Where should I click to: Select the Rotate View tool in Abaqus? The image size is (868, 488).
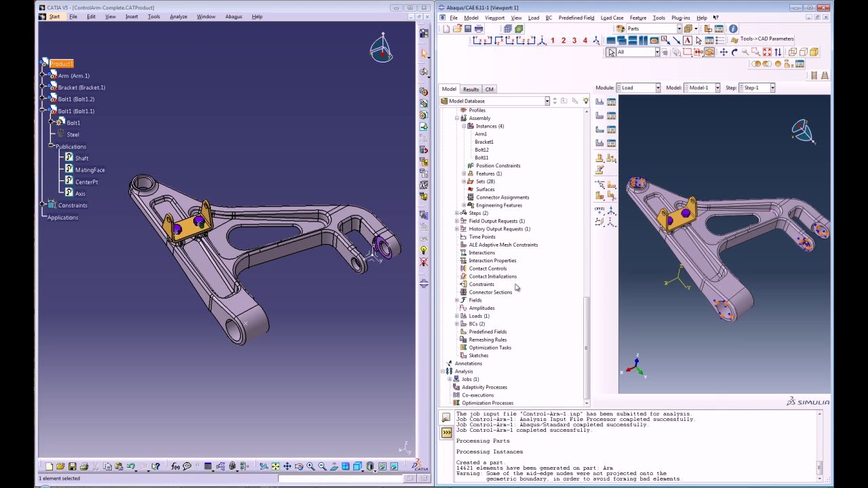click(x=734, y=52)
